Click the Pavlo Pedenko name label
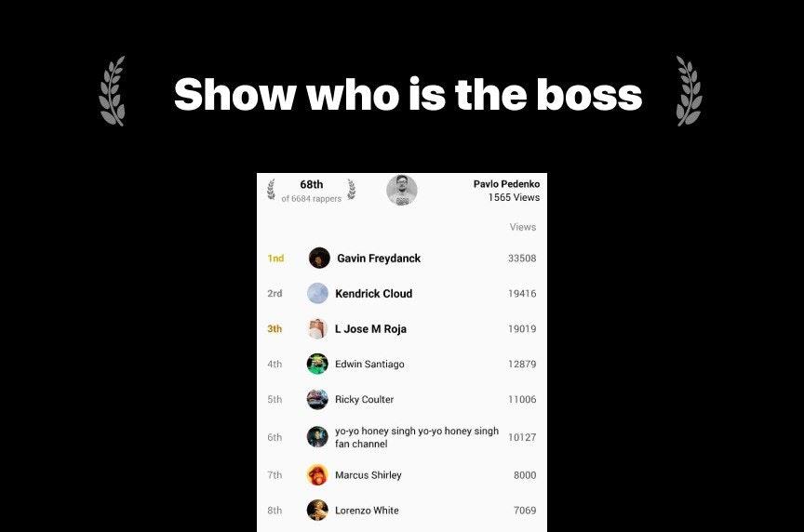 [506, 183]
